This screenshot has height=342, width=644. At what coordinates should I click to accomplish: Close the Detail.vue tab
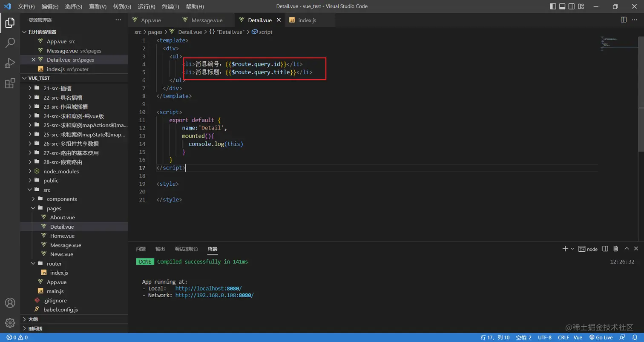(x=279, y=20)
